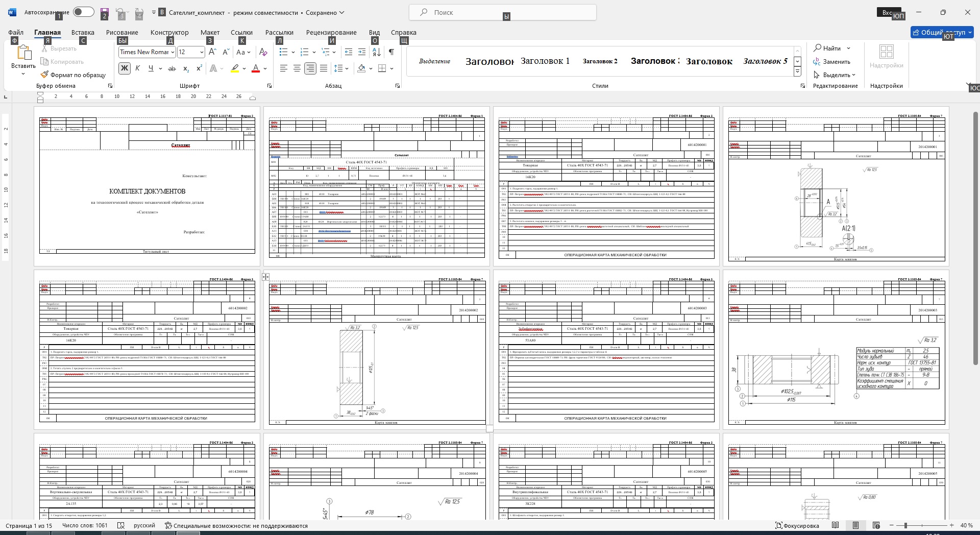Increase paragraph indent
The image size is (980, 535).
point(362,52)
